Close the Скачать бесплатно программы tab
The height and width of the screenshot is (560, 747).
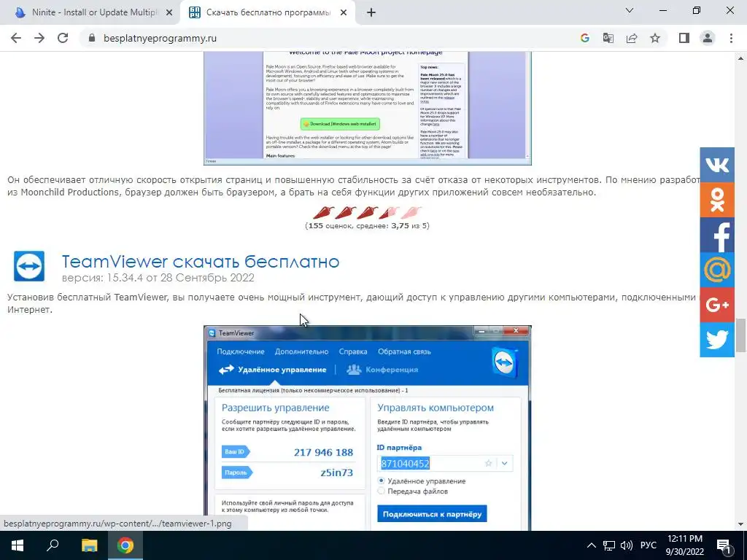344,13
